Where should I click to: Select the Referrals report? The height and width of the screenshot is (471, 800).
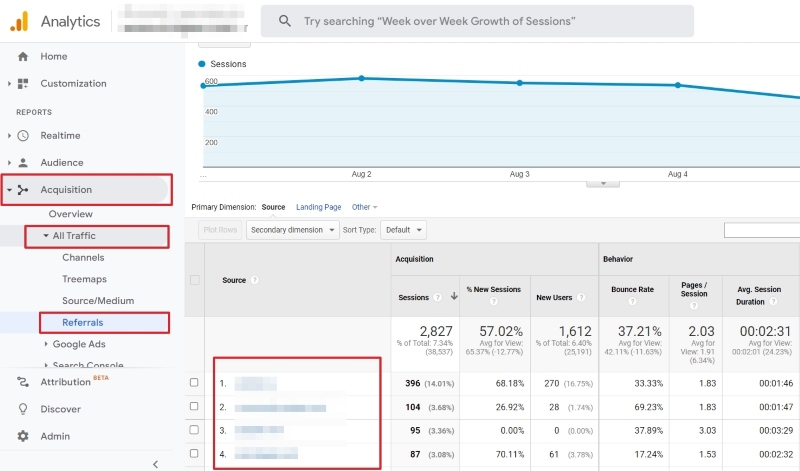(83, 323)
